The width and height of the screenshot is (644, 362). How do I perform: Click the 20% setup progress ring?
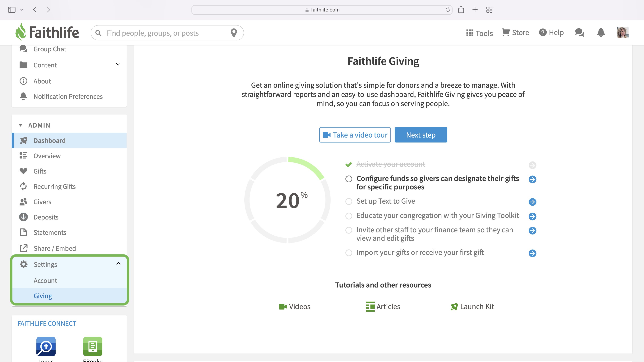click(288, 200)
